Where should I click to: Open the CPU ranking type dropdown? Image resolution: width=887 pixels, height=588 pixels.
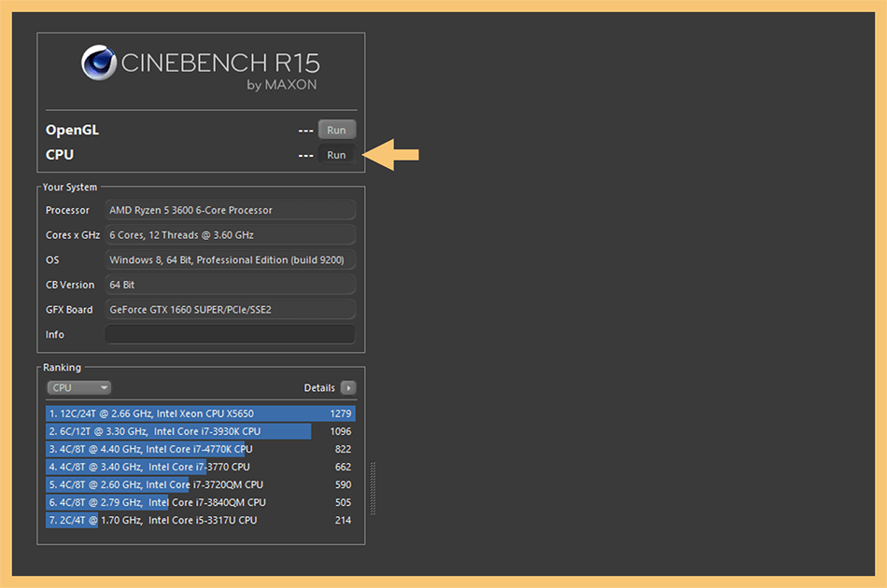[78, 388]
